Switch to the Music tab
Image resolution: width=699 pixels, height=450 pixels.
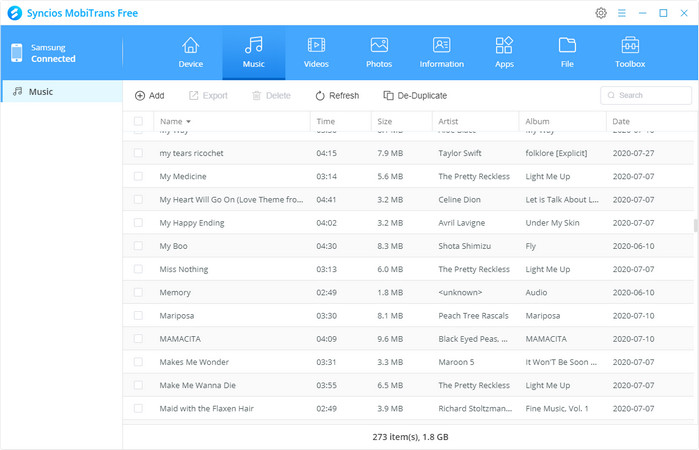tap(254, 53)
